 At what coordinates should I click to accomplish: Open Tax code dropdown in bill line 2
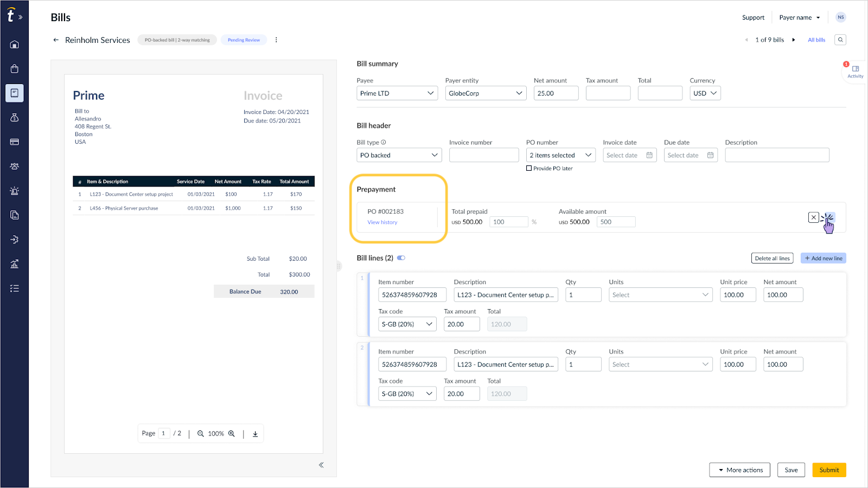click(407, 394)
